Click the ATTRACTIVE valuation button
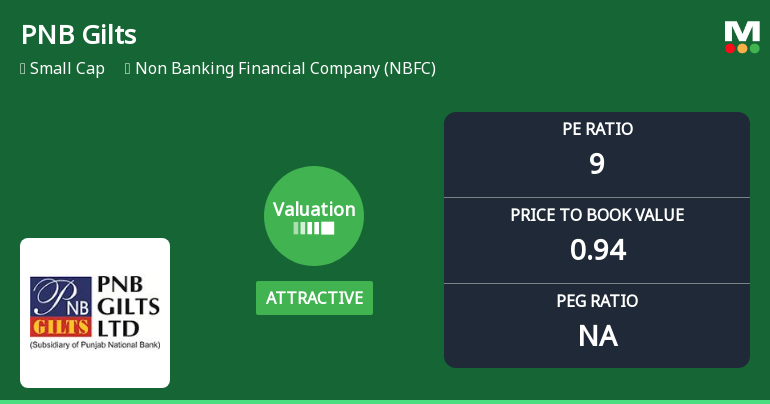The image size is (770, 404). [314, 298]
